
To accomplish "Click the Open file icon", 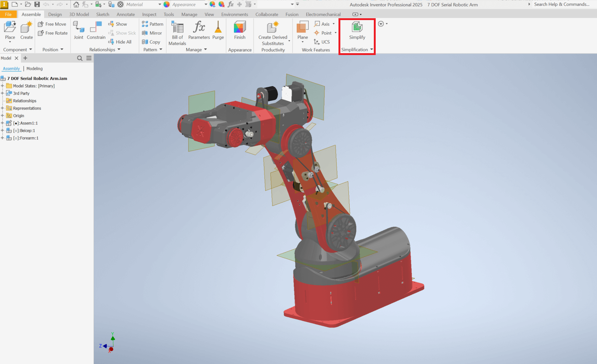I will tap(28, 4).
